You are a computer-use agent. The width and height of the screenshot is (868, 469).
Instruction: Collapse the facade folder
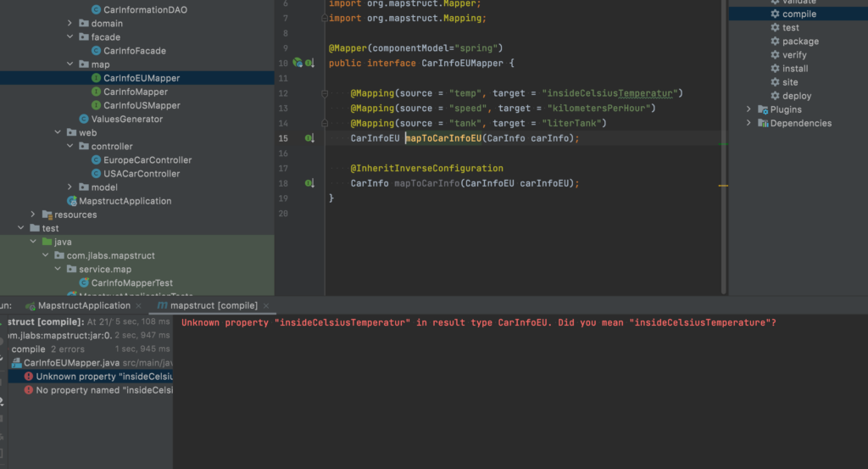pyautogui.click(x=70, y=36)
